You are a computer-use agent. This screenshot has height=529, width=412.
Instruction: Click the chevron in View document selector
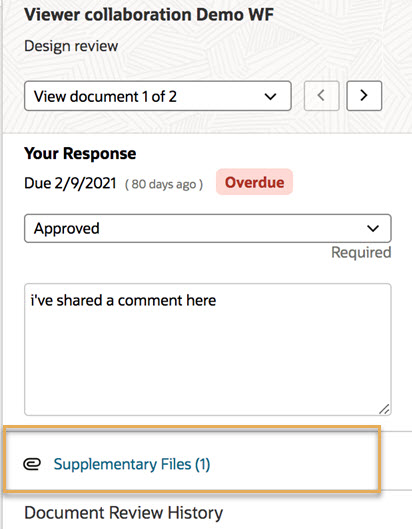pos(271,97)
